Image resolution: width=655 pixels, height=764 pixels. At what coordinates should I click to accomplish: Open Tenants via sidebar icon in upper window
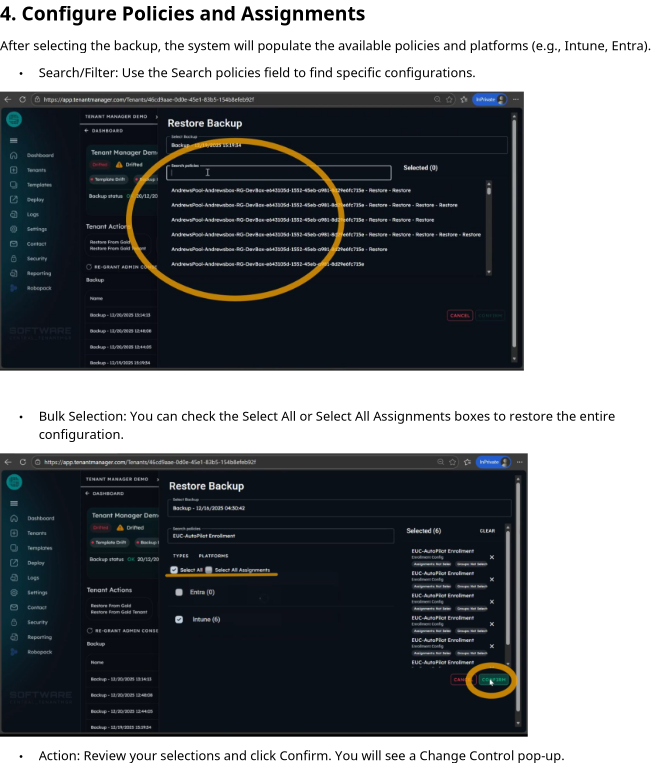[x=14, y=170]
